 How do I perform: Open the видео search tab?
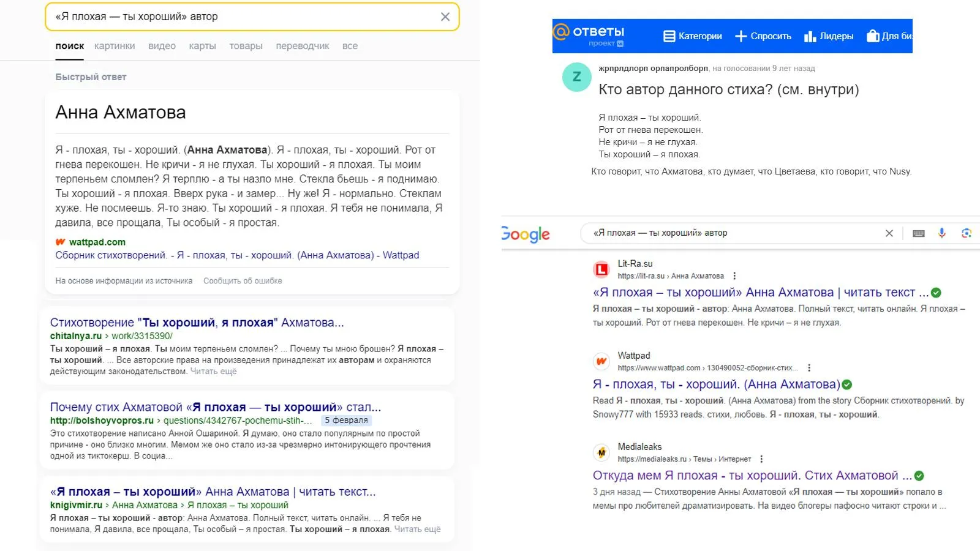tap(162, 46)
